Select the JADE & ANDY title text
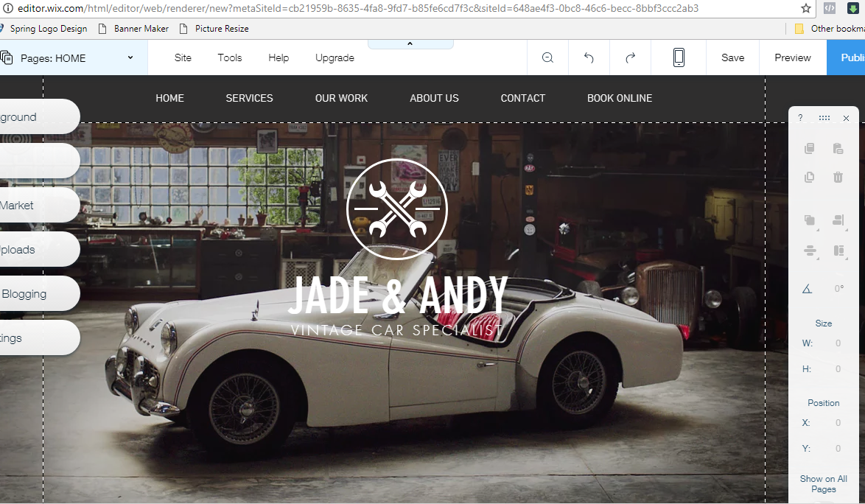The image size is (865, 504). [398, 295]
